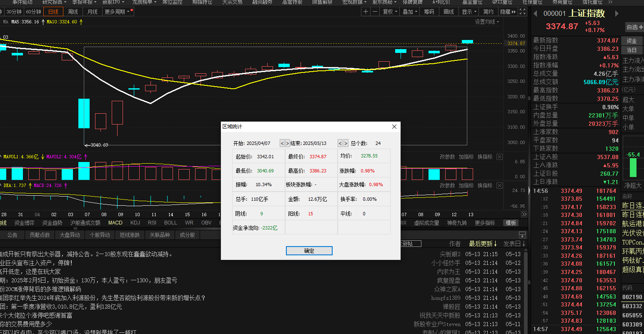Go to next stock arrow after 上证指数
The width and height of the screenshot is (644, 334).
[x=616, y=14]
